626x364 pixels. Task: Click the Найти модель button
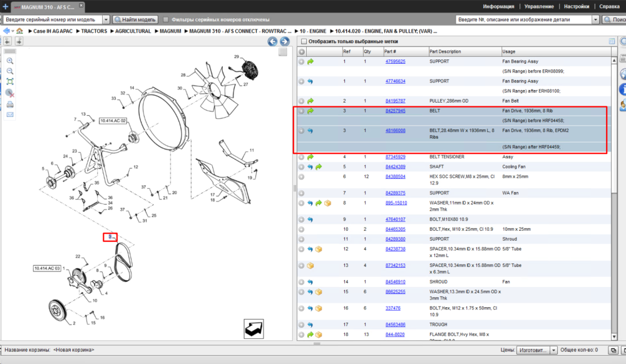pos(135,19)
